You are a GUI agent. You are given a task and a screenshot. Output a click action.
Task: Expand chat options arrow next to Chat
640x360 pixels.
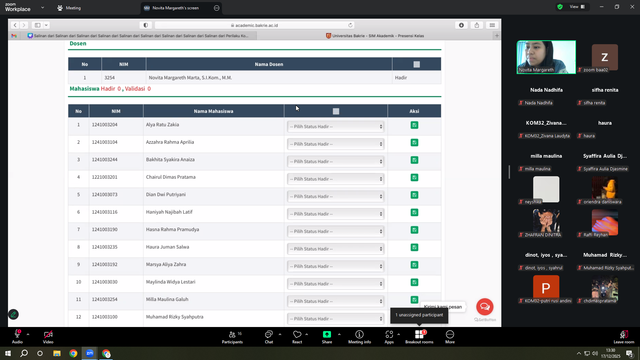tap(280, 334)
